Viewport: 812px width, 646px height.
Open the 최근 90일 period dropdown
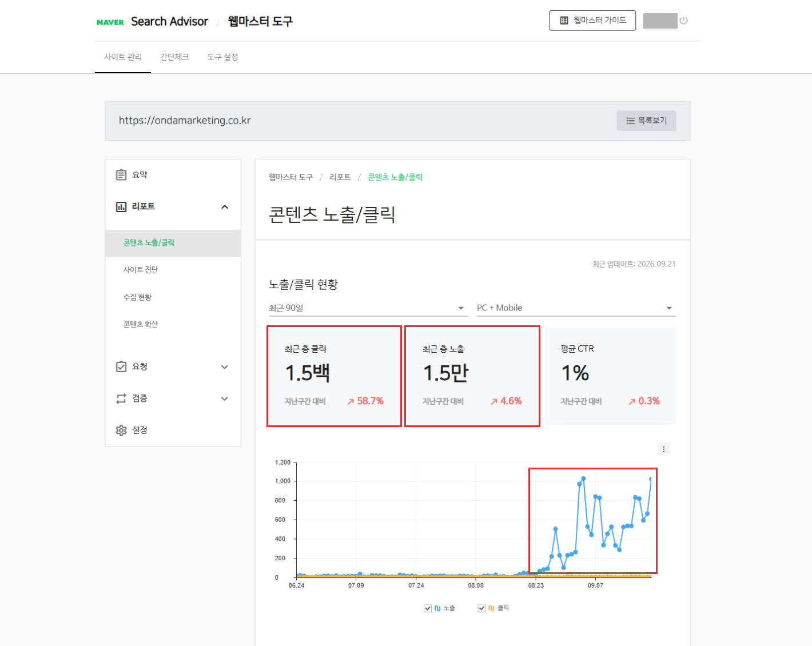(368, 308)
